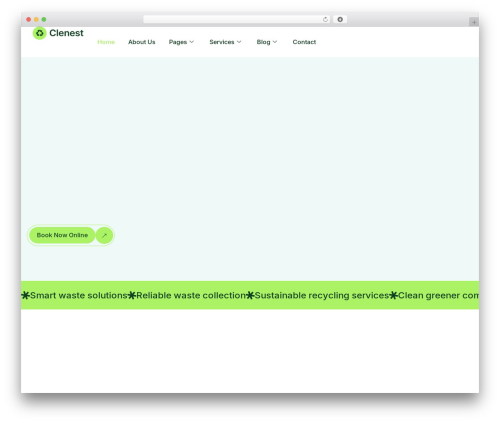Click the Book Now Online button
Image resolution: width=500 pixels, height=423 pixels.
pos(62,235)
